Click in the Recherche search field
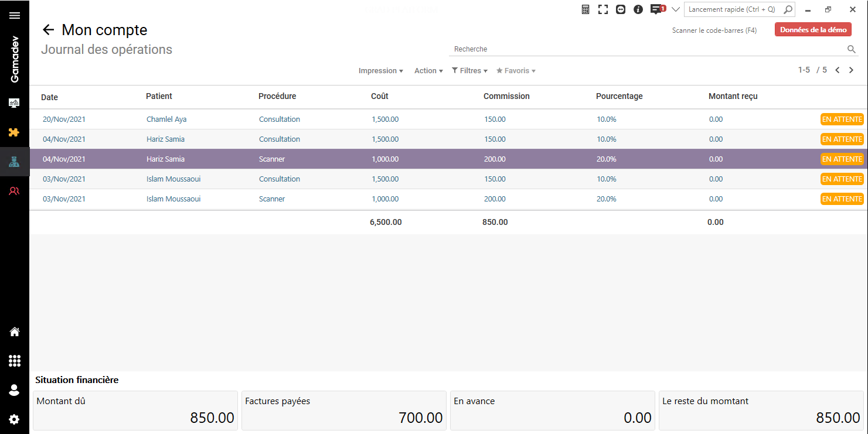 pos(645,49)
